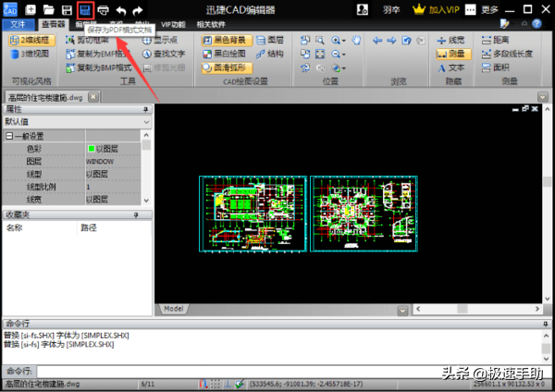Viewport: 555px width, 392px height.
Task: Switch to the 查看器 tab
Action: (54, 24)
